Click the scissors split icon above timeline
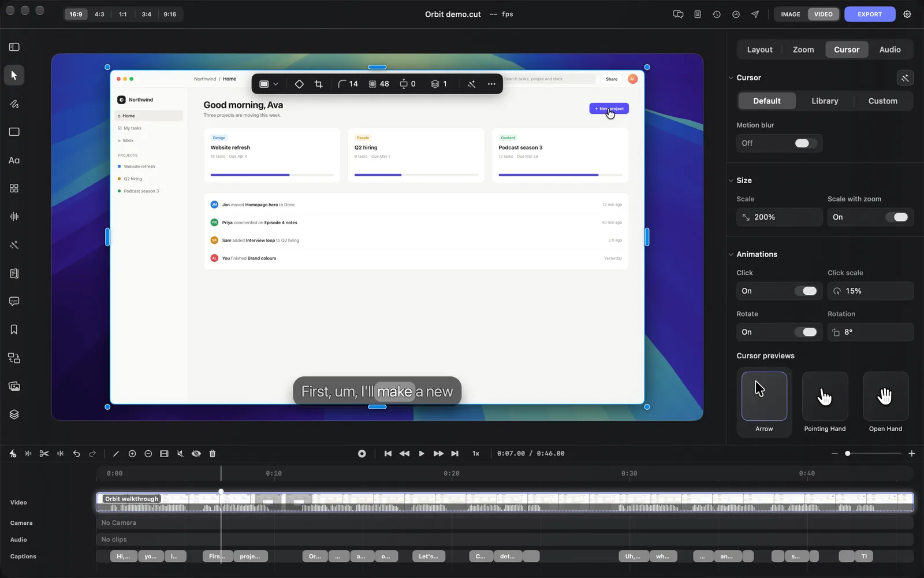 click(x=44, y=454)
